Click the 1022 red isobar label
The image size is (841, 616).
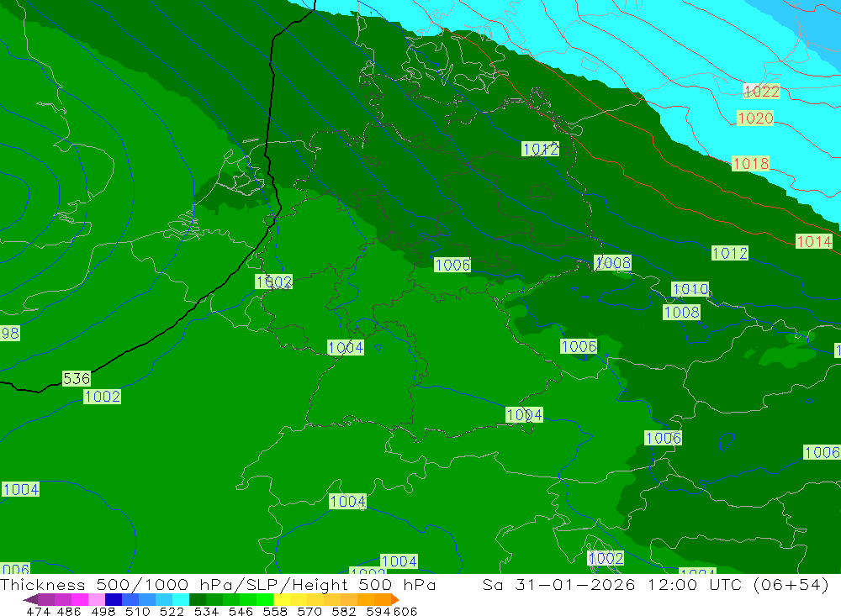coord(761,91)
